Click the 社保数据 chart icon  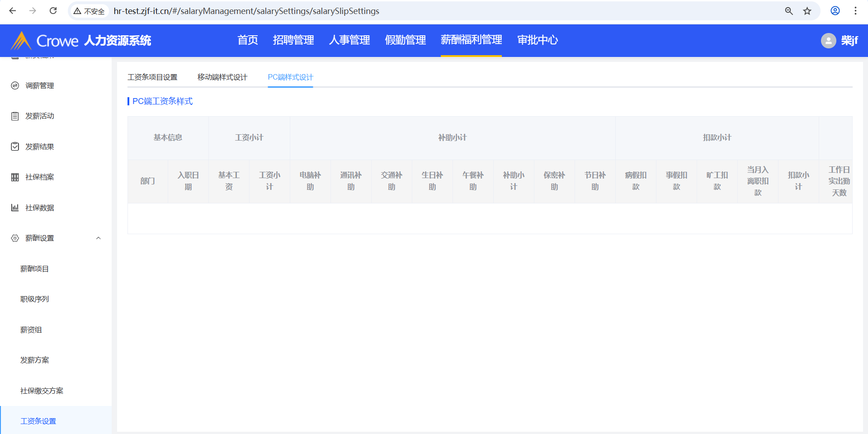click(x=15, y=208)
